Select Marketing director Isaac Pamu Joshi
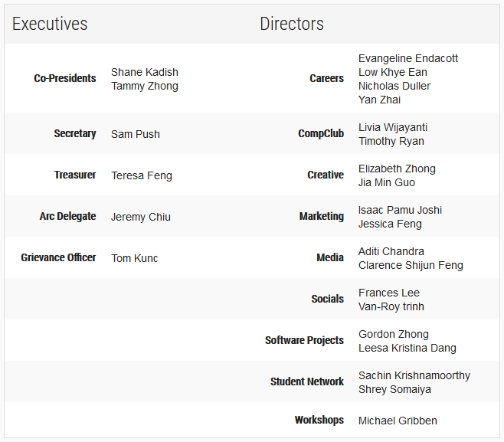Screen dimensions: 504x442 point(400,210)
